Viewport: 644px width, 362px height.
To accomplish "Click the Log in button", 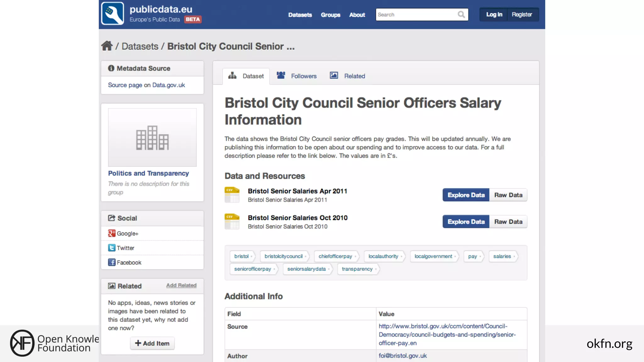I will 494,14.
